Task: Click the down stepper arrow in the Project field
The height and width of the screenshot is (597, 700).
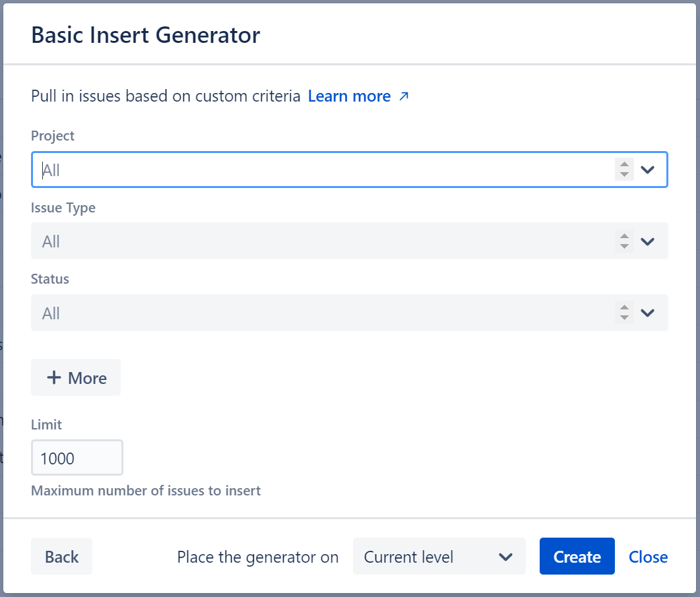Action: [624, 173]
